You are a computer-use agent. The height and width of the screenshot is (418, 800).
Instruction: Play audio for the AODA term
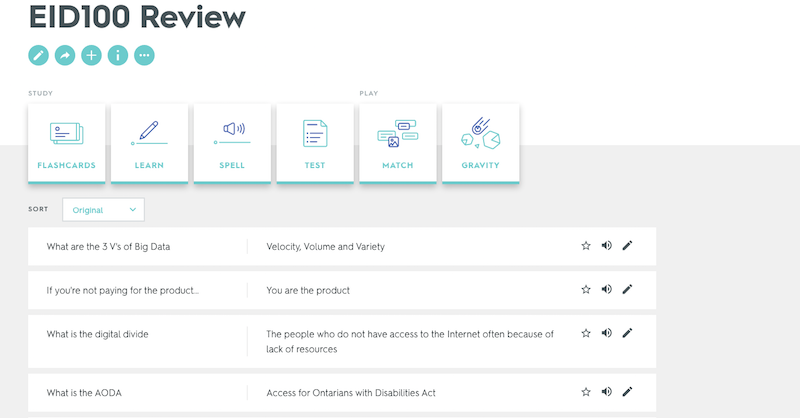tap(607, 392)
